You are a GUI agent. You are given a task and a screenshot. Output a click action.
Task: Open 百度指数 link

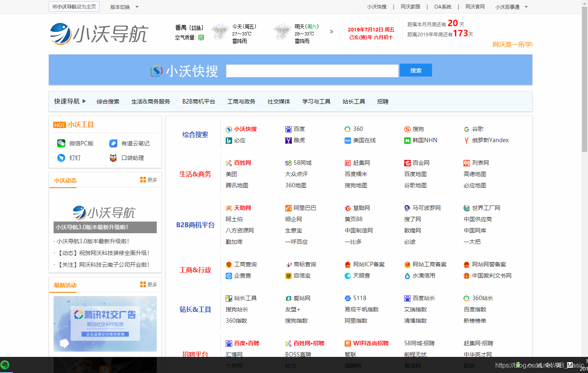tap(475, 309)
